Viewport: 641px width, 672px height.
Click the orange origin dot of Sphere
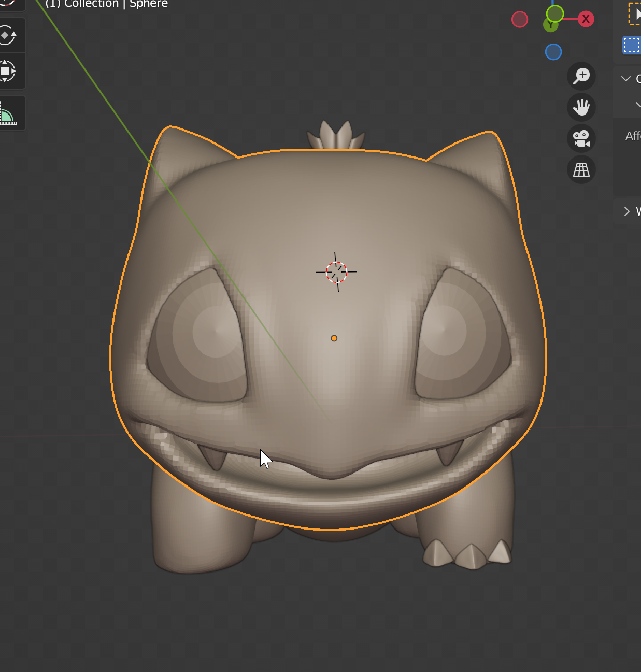pyautogui.click(x=334, y=338)
